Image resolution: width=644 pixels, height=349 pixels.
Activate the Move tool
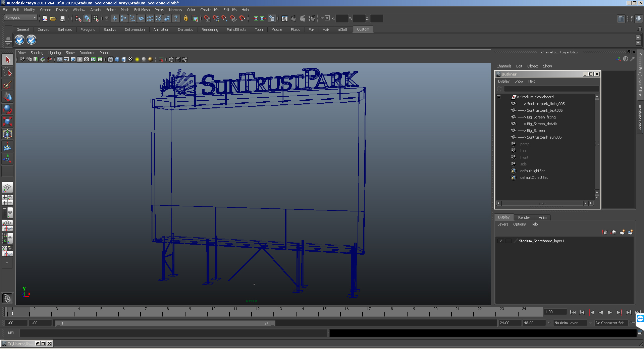7,97
